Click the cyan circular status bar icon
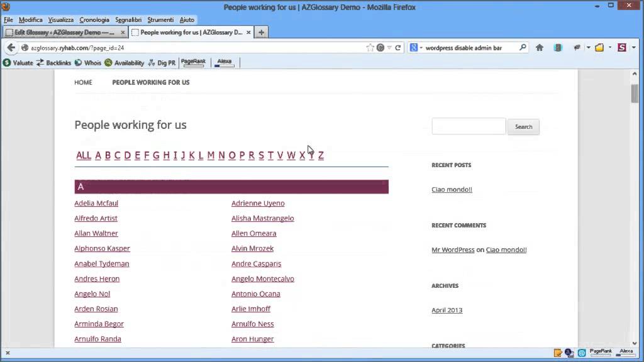Viewport: 644px width, 362px height. click(x=582, y=353)
